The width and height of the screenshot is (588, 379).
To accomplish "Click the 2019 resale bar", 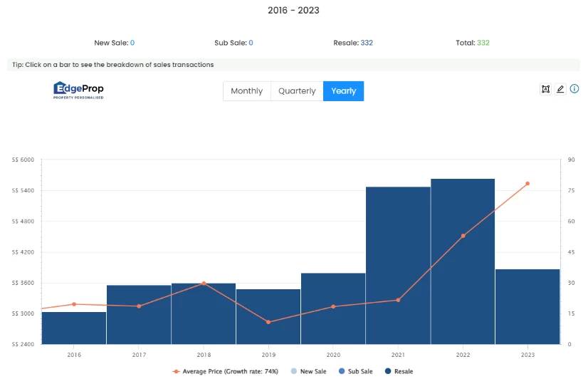I will pyautogui.click(x=268, y=317).
